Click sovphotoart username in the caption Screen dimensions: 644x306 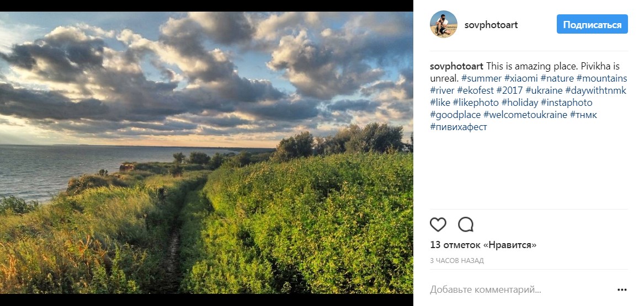coord(456,66)
